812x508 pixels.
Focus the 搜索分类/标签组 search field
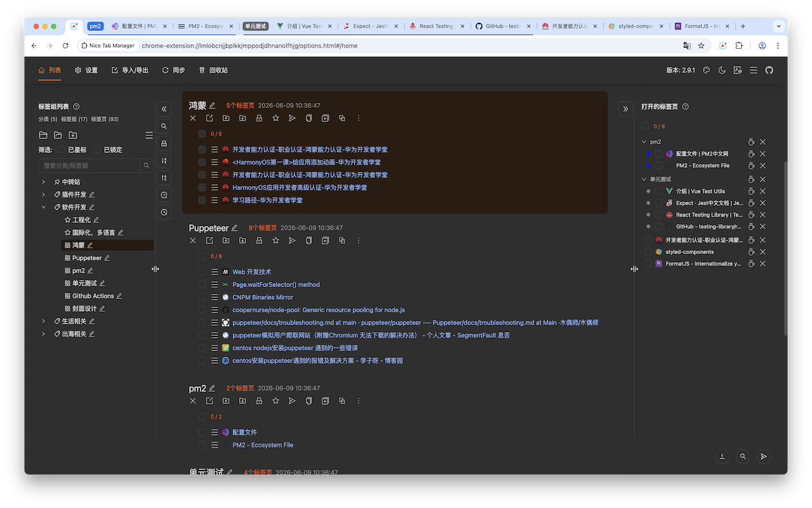tap(89, 166)
